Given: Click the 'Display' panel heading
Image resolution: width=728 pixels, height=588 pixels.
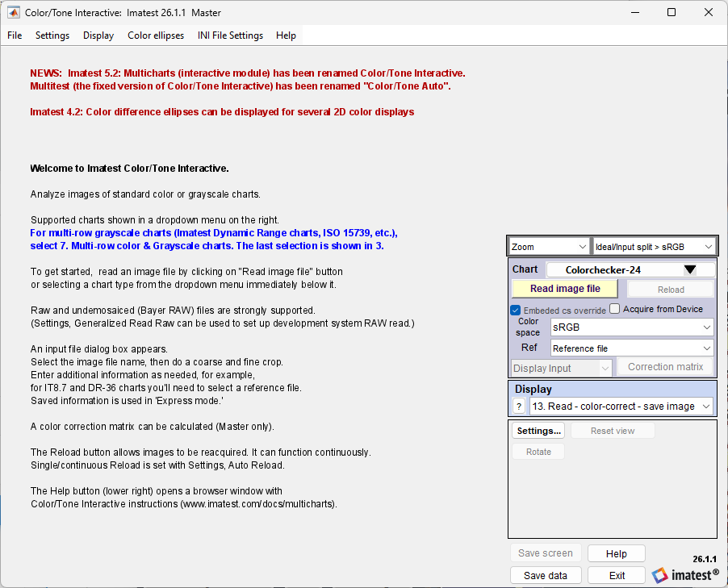Looking at the screenshot, I should coord(533,389).
